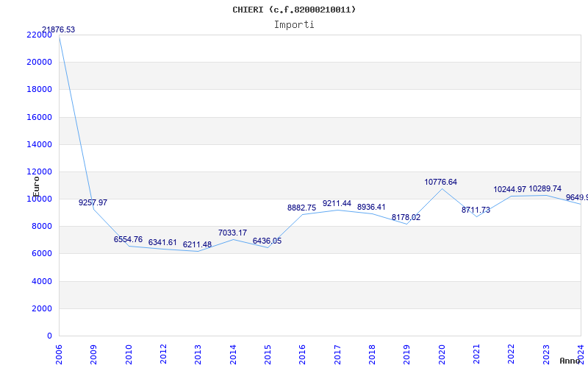Screen dimensions: 588x368
Task: Select the 6554.76 value label
Action: (128, 239)
